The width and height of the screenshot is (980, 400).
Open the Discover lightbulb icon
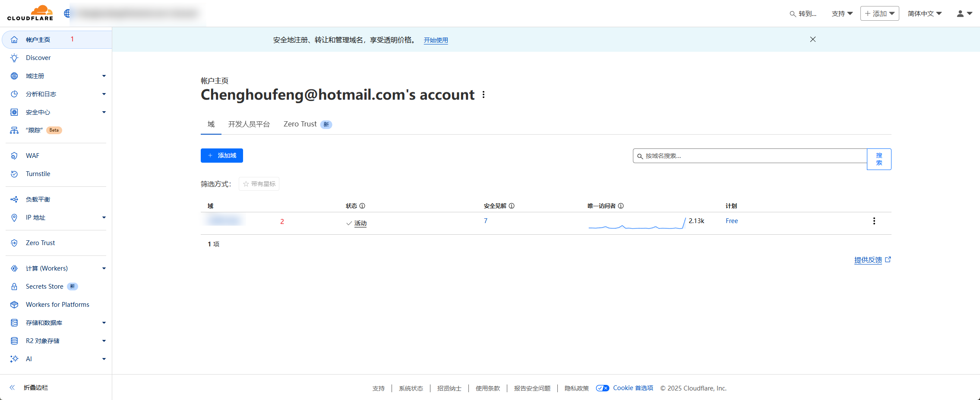coord(14,58)
